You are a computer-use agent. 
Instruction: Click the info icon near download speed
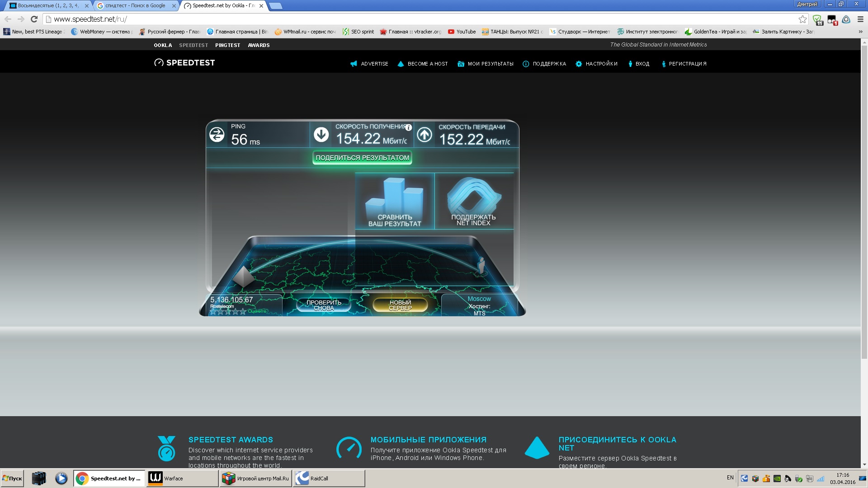tap(408, 127)
